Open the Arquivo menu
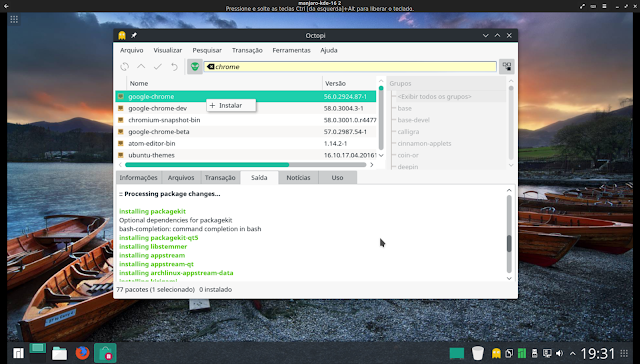The image size is (640, 364). (x=131, y=50)
